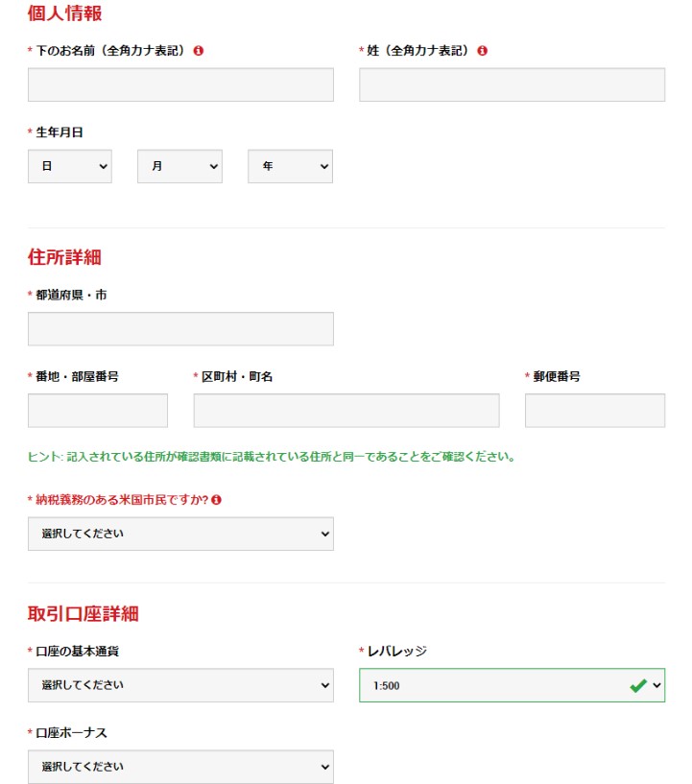The width and height of the screenshot is (692, 784).
Task: Open the 口座の基本通貨 currency dropdown
Action: click(180, 685)
